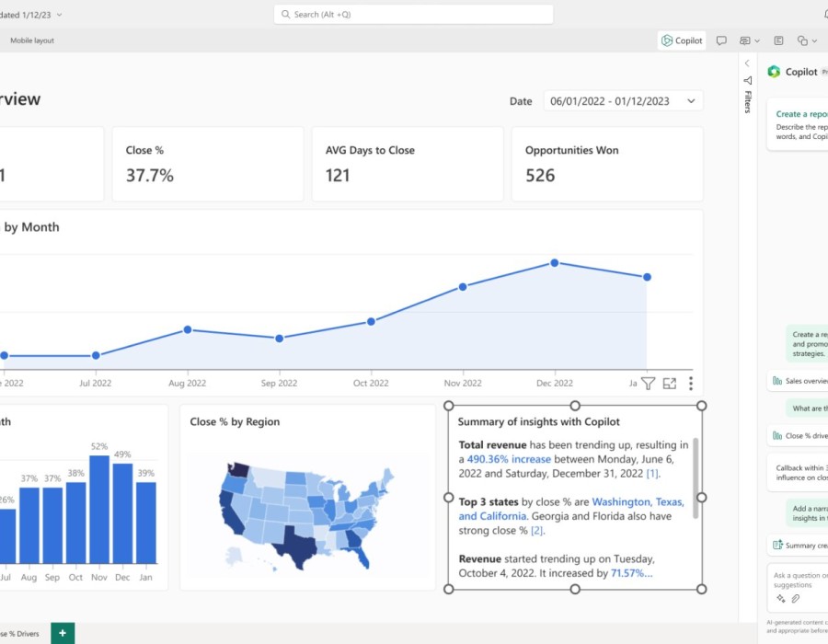
Task: Click the notification bell icon
Action: click(824, 14)
